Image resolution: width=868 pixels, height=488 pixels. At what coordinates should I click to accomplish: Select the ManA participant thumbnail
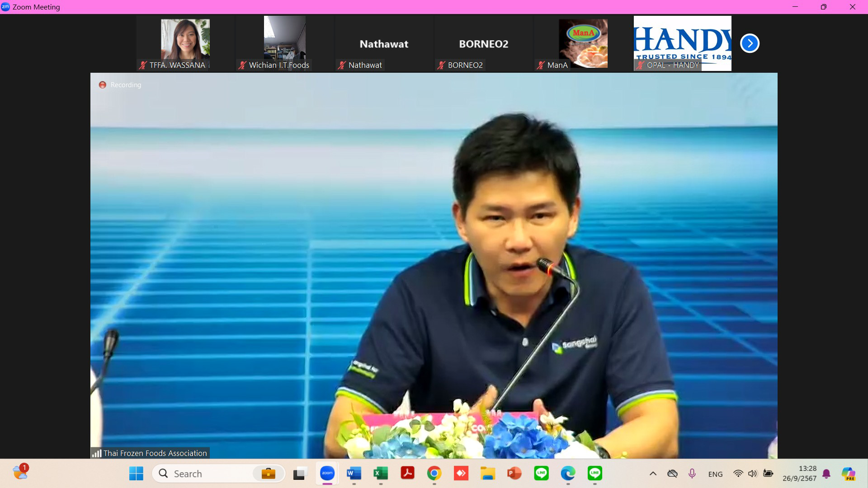pyautogui.click(x=583, y=43)
